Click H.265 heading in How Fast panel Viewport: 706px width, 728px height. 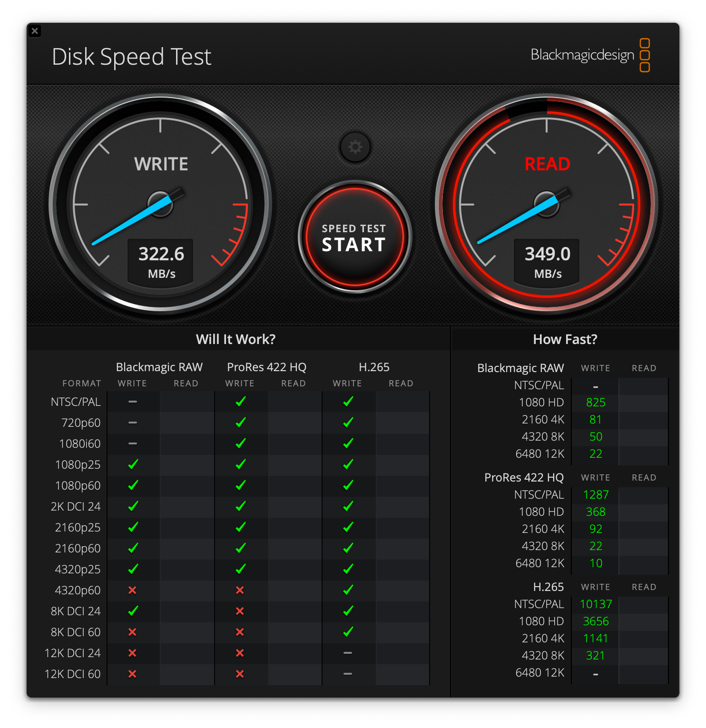pyautogui.click(x=548, y=587)
